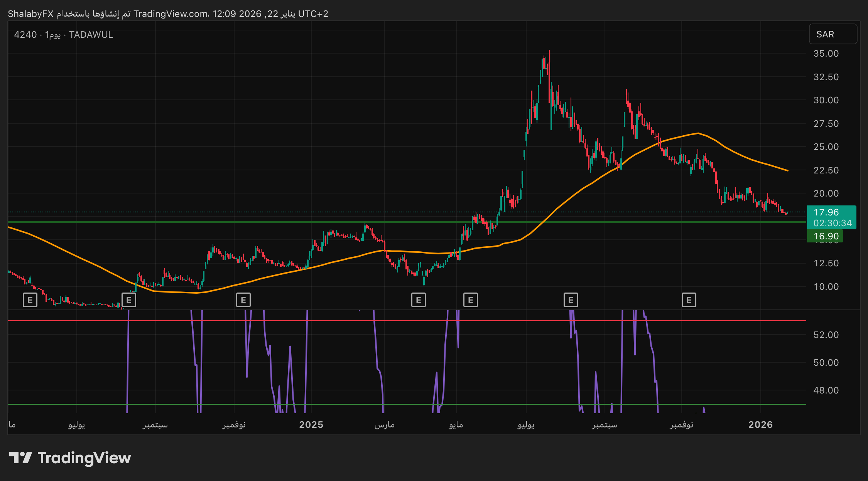The width and height of the screenshot is (868, 481).
Task: Click the leftmost earnings E marker
Action: coord(30,300)
